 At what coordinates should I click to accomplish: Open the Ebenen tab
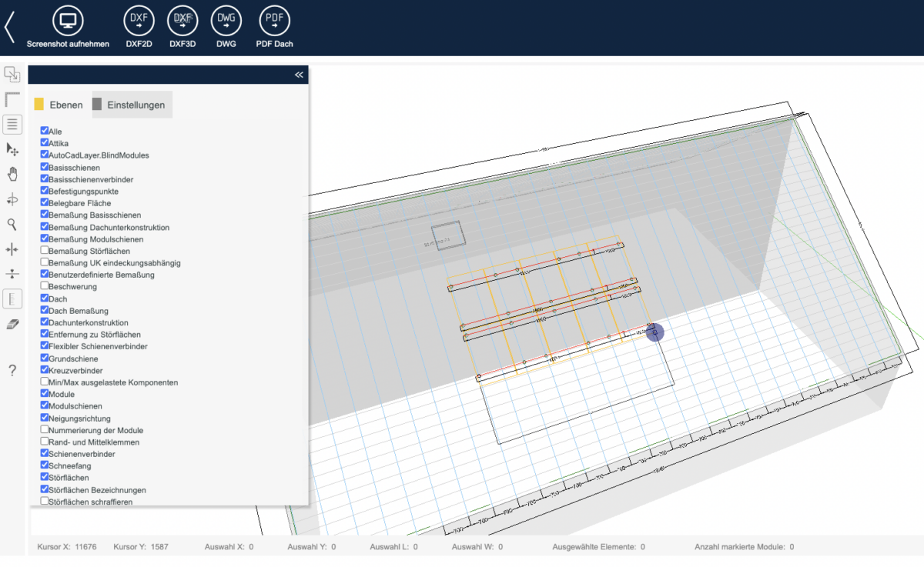point(65,105)
